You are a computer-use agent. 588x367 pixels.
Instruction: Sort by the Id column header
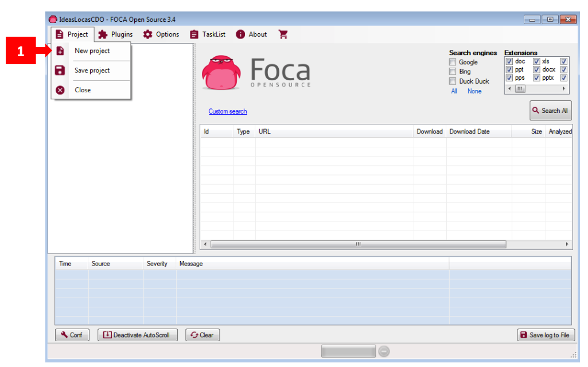click(x=217, y=131)
